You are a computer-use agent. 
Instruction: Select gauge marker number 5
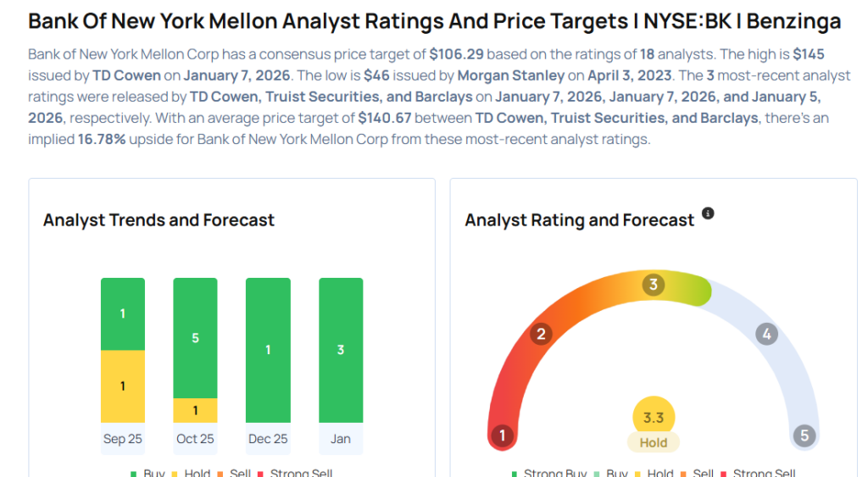click(804, 435)
